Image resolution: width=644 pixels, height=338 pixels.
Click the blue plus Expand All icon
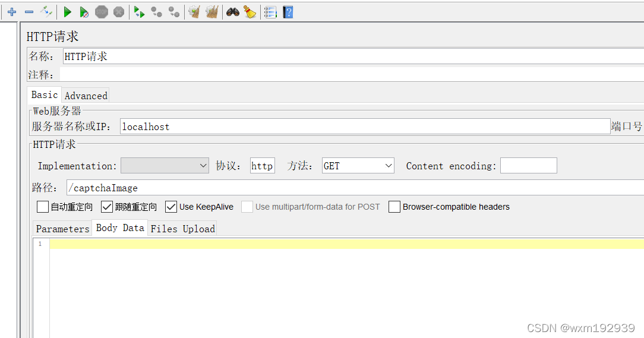(x=12, y=12)
